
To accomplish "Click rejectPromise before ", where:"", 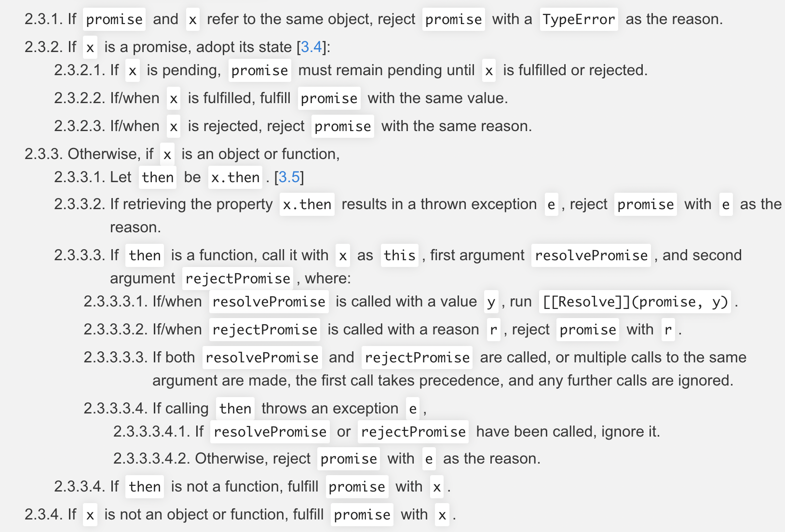I will click(238, 279).
